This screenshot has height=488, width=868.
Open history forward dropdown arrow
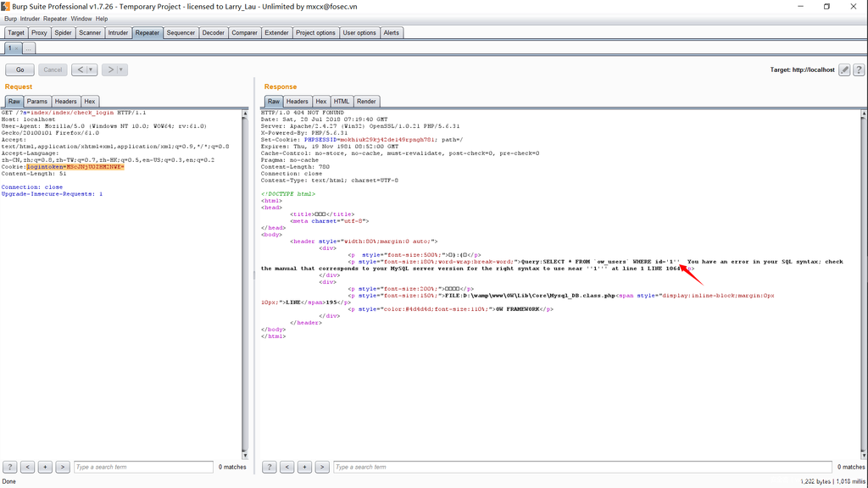click(122, 69)
